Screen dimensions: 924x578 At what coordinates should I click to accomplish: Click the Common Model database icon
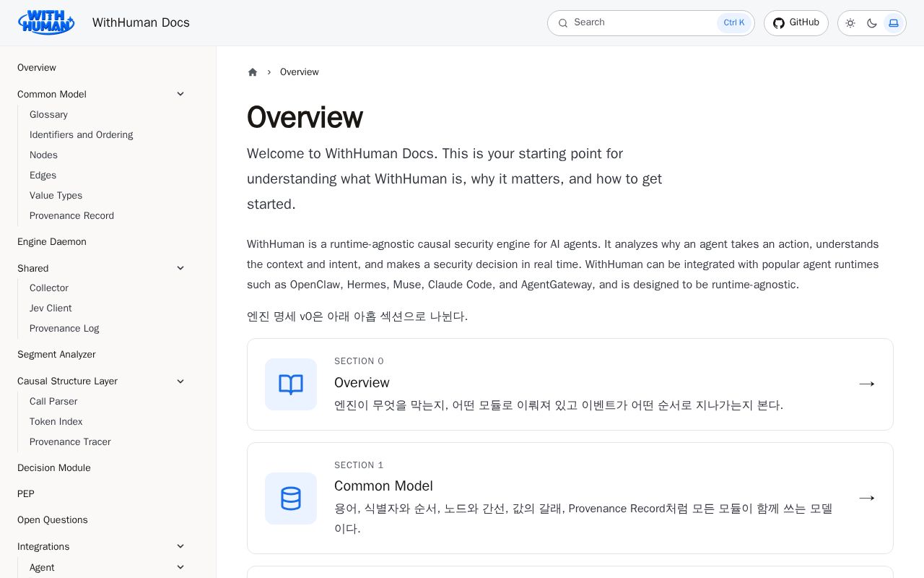291,499
